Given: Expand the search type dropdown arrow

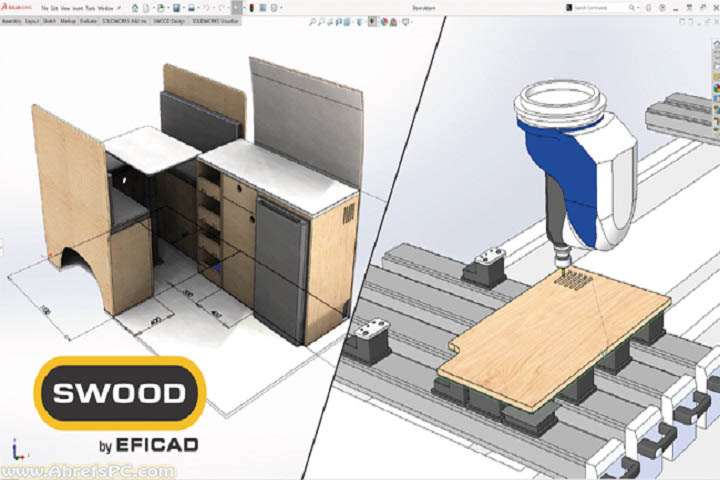Looking at the screenshot, I should point(638,8).
